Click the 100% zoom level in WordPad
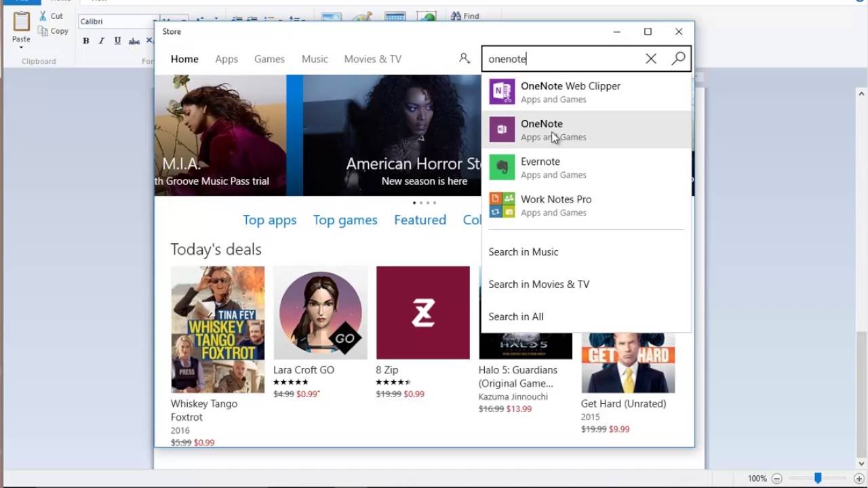868x488 pixels. (x=757, y=479)
